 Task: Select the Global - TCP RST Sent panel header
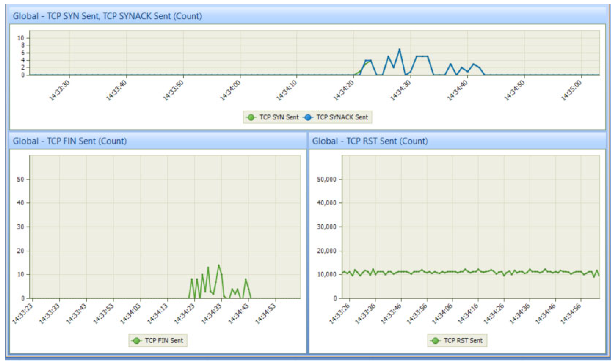point(370,141)
